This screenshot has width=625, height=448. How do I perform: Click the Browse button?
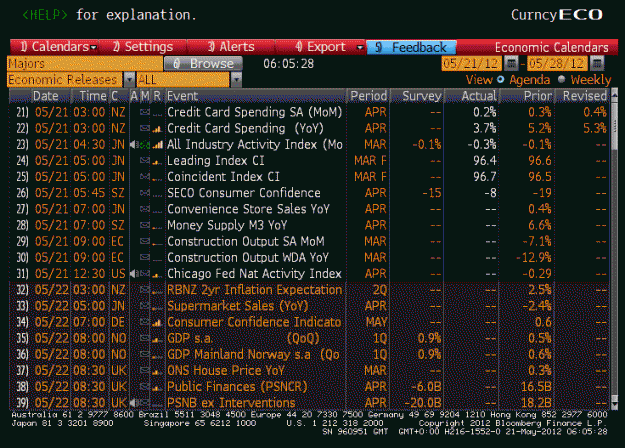point(203,63)
